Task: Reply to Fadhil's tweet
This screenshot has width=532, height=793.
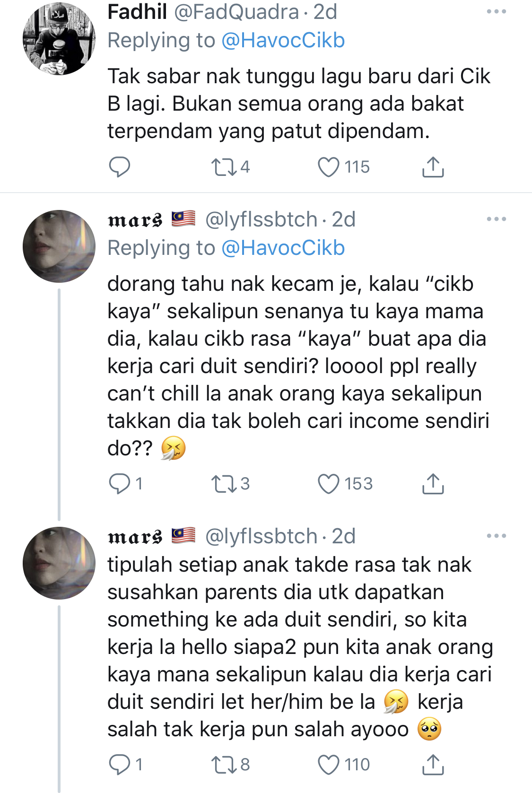Action: (119, 167)
